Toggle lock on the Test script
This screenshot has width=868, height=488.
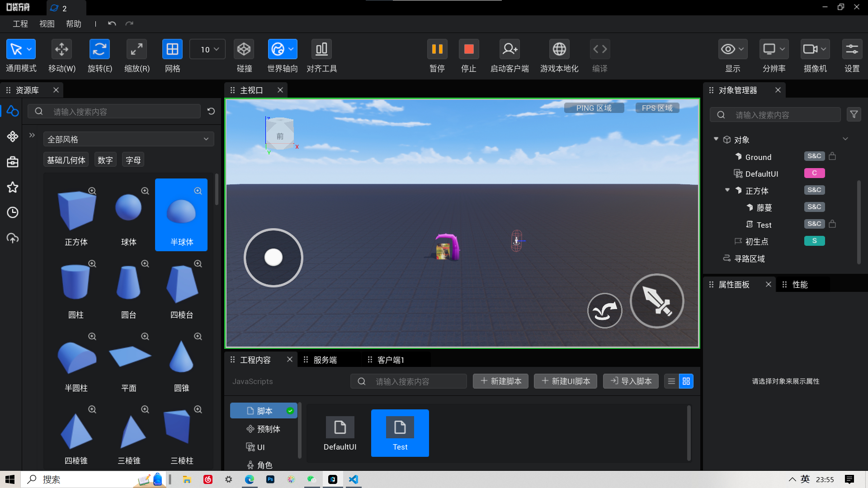(832, 224)
